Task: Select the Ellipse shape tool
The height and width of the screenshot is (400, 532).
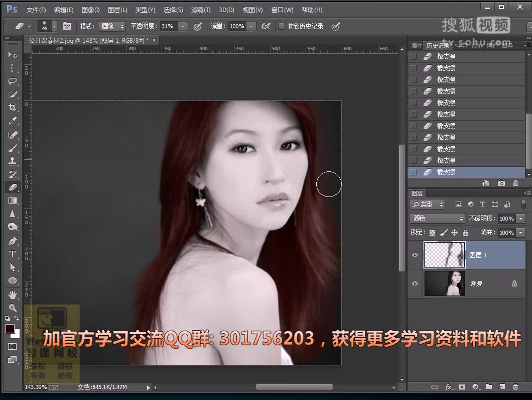Action: [13, 281]
